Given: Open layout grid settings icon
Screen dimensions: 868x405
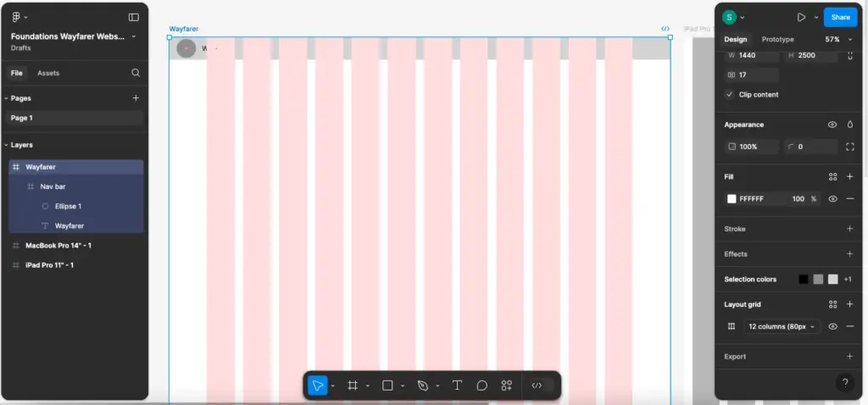Looking at the screenshot, I should coord(732,326).
